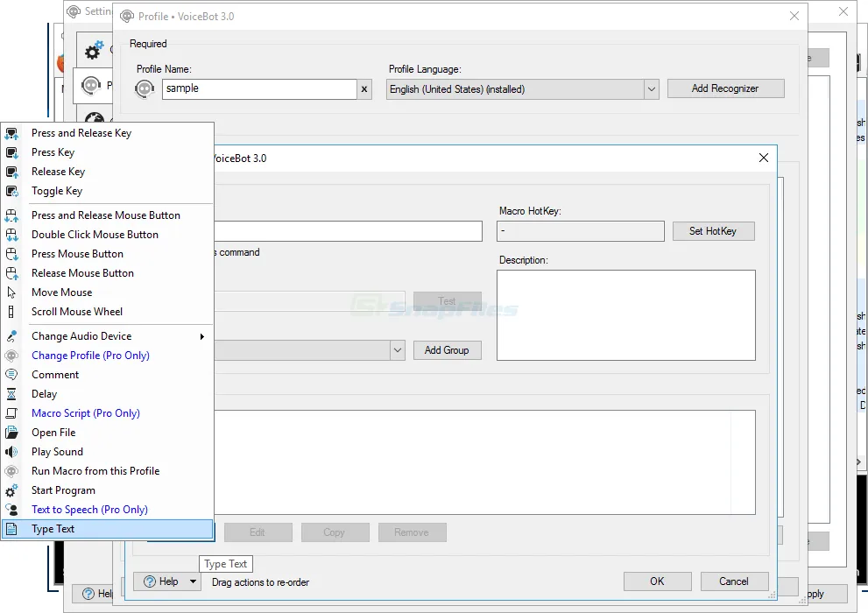The image size is (868, 613).
Task: Close the macro VoiceBot 3.0 dialog
Action: tap(764, 159)
